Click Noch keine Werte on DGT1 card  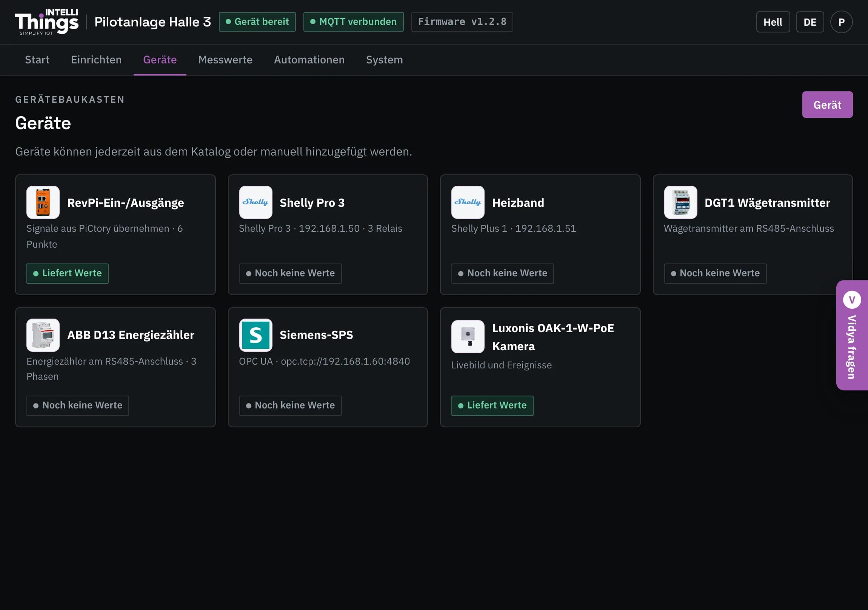pos(715,273)
